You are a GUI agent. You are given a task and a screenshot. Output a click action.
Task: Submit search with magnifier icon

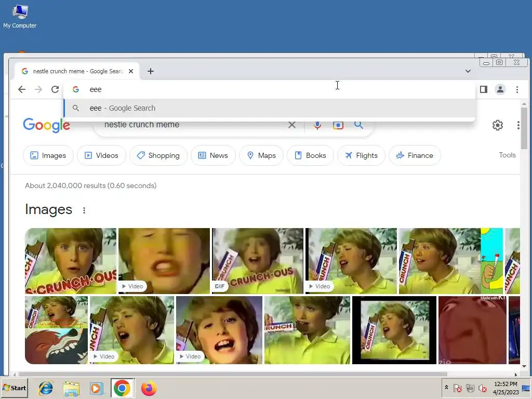[358, 125]
